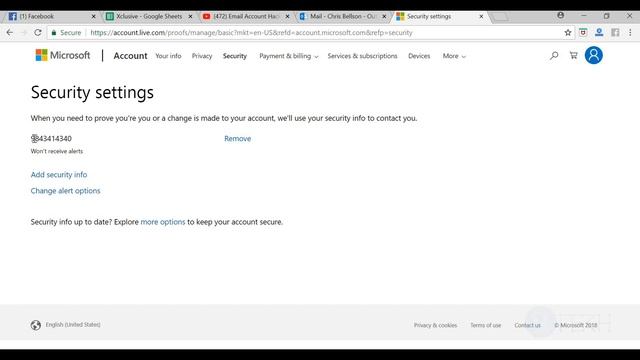Open the Chrome three-dot menu
Image resolution: width=640 pixels, height=360 pixels.
[x=630, y=33]
